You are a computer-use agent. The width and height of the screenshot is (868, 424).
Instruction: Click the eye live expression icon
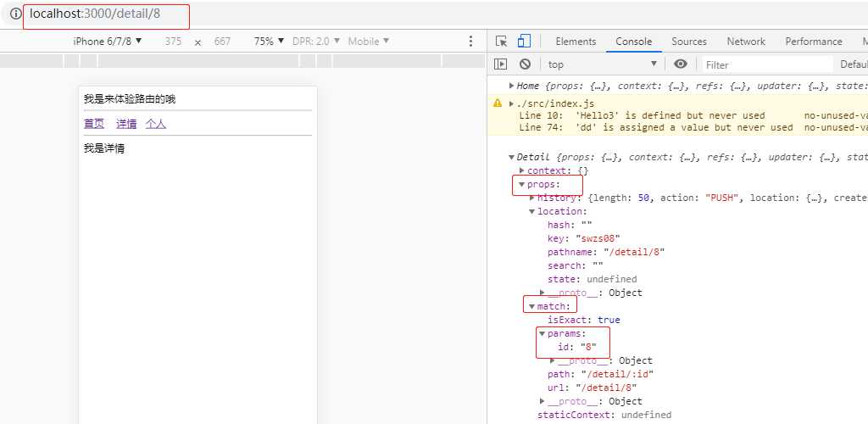click(681, 64)
